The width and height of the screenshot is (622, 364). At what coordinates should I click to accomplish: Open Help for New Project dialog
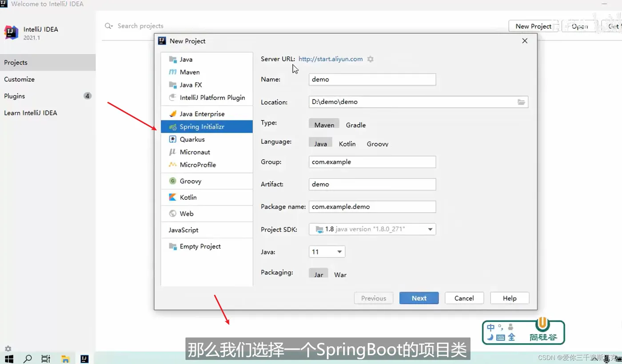pos(510,298)
